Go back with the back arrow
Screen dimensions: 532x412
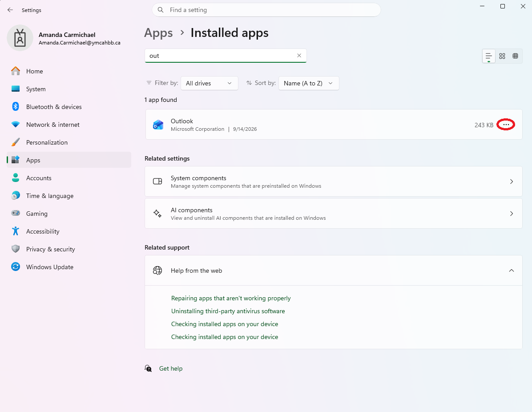(x=10, y=10)
